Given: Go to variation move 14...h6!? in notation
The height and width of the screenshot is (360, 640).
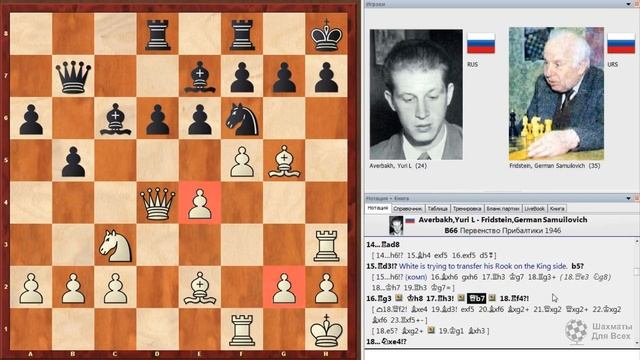Looking at the screenshot, I should pyautogui.click(x=389, y=256).
